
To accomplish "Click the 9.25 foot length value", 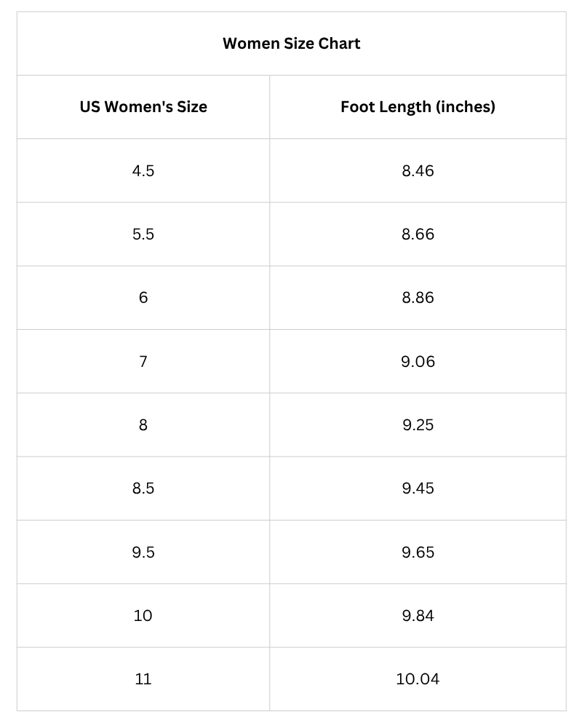I will (x=418, y=425).
